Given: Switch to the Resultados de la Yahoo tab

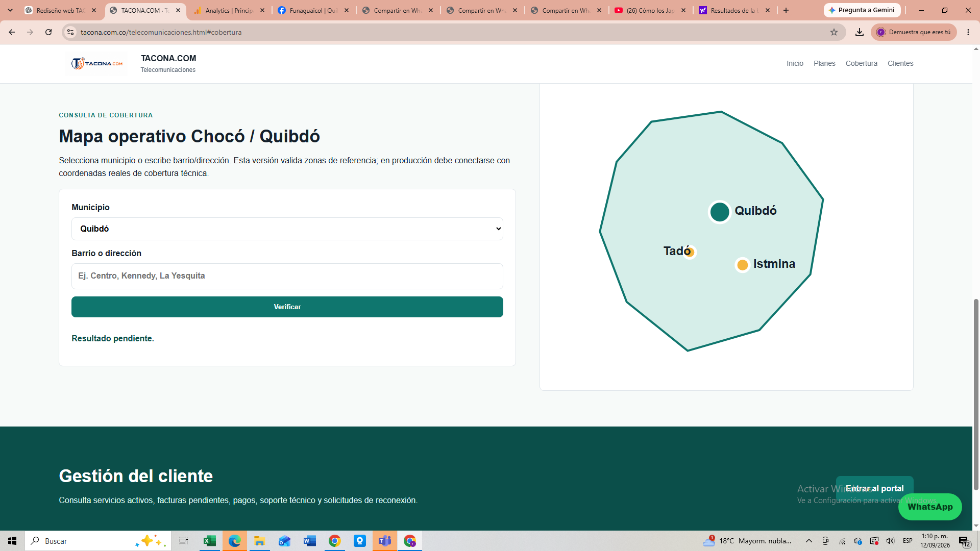Looking at the screenshot, I should tap(734, 10).
